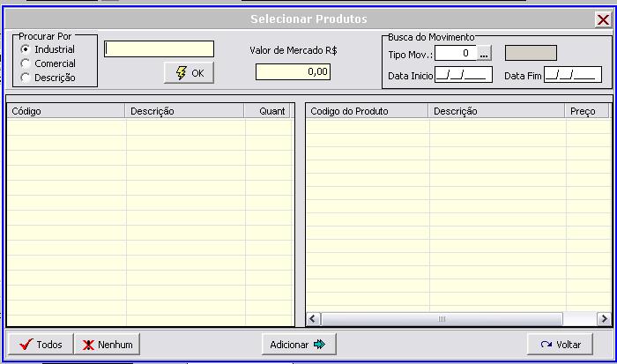Sort by Código column header
The image size is (617, 364).
[x=66, y=111]
